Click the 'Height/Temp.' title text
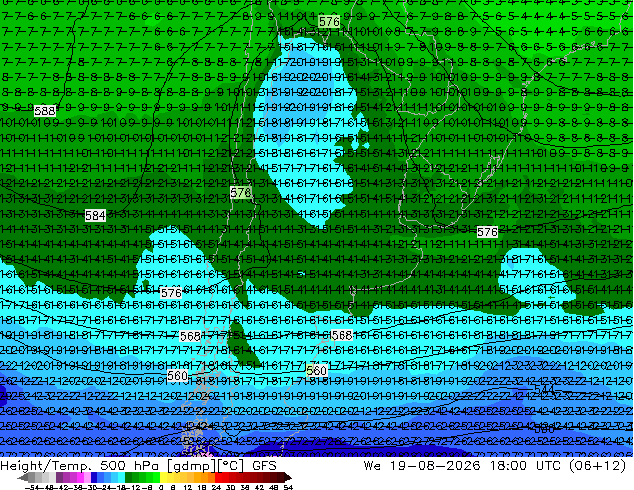The width and height of the screenshot is (634, 490). pos(45,466)
